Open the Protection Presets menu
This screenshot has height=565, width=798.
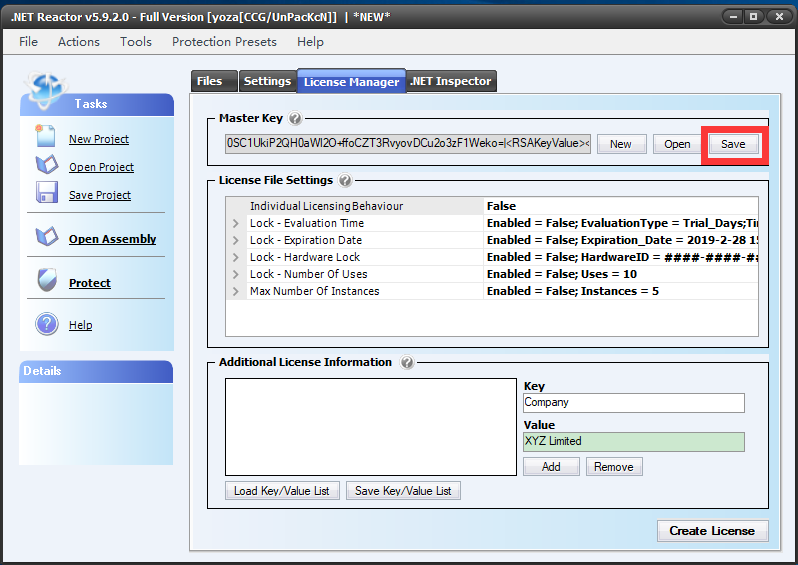[x=224, y=42]
